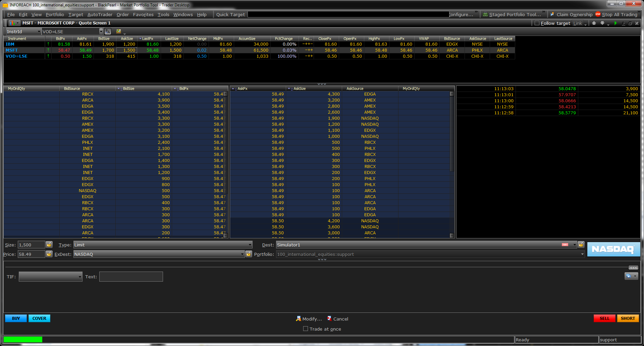This screenshot has width=644, height=346.
Task: Click the red SELL button
Action: [x=604, y=318]
